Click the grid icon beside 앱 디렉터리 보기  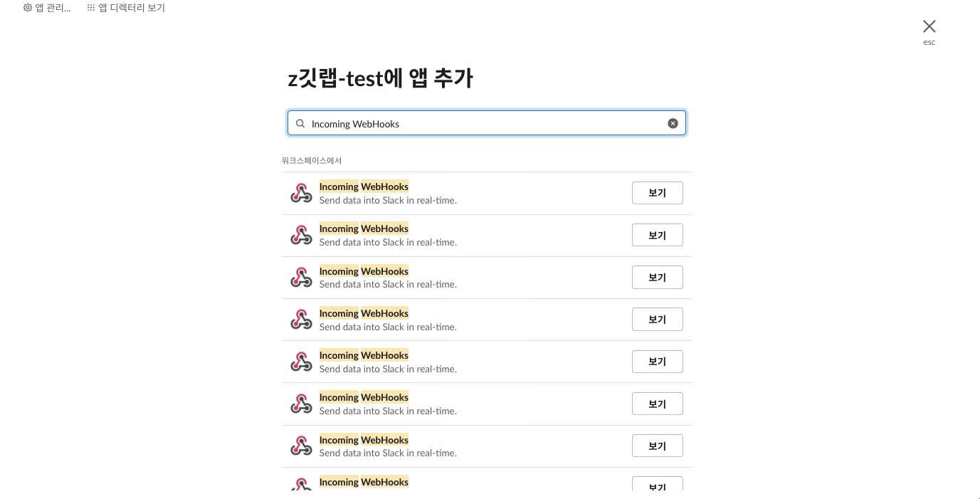[x=91, y=8]
